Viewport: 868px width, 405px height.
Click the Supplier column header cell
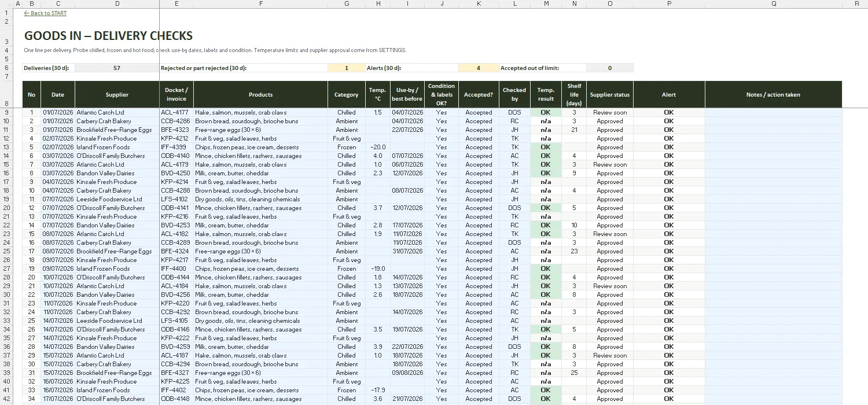[x=117, y=94]
